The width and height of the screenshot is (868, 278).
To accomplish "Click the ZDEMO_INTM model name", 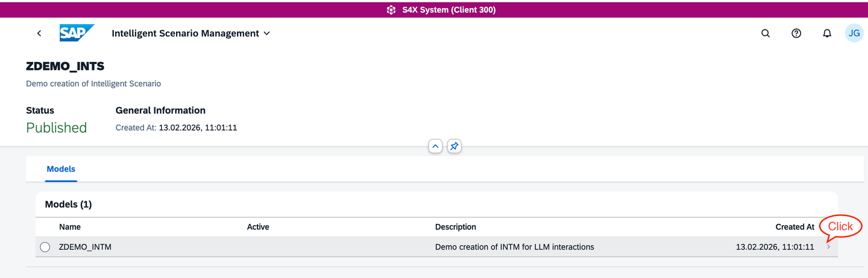I will coord(85,247).
